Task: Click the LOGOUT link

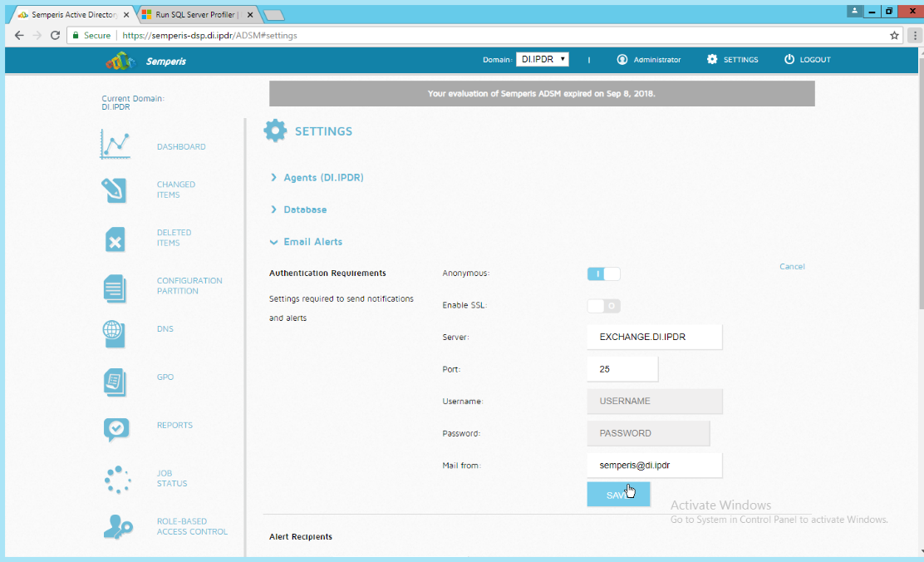Action: 807,60
